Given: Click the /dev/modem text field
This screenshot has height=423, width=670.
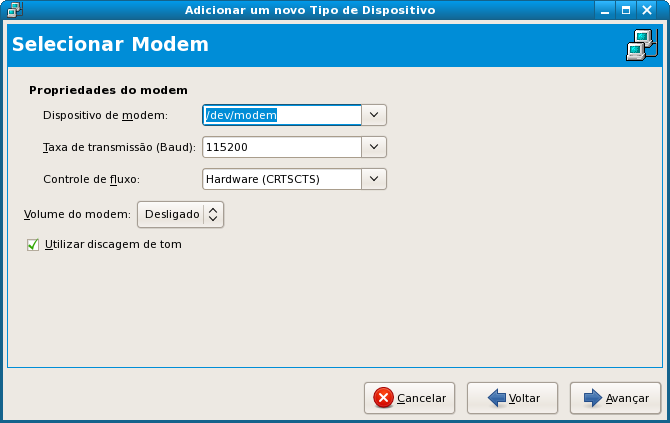Looking at the screenshot, I should click(282, 115).
